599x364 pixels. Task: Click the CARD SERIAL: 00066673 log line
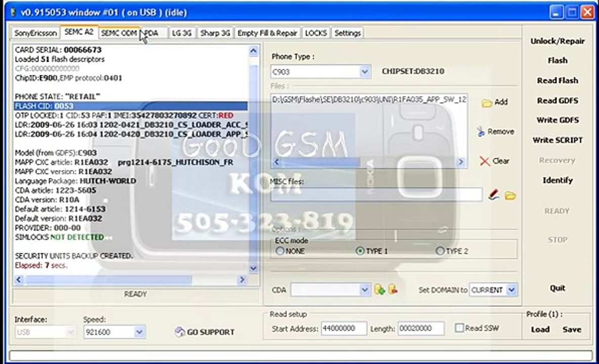(x=58, y=50)
